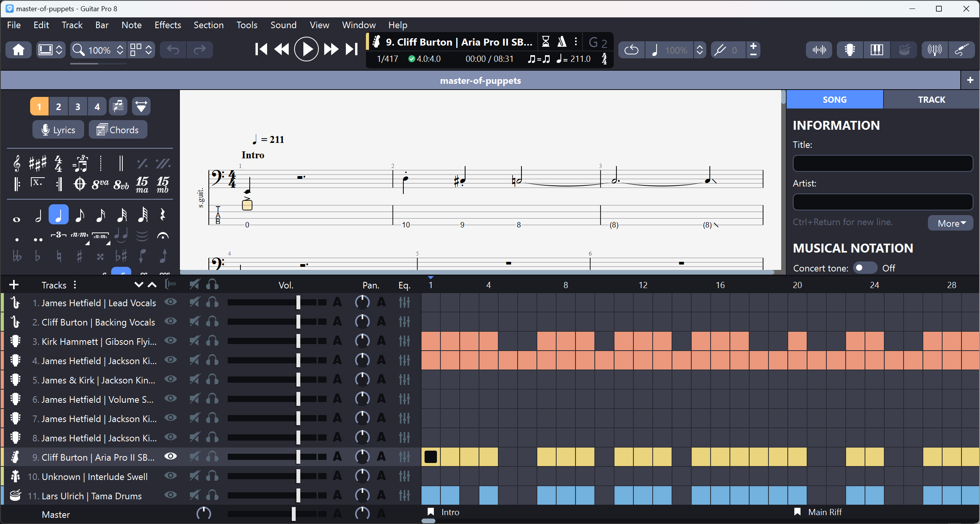
Task: Select voice 2
Action: point(58,107)
